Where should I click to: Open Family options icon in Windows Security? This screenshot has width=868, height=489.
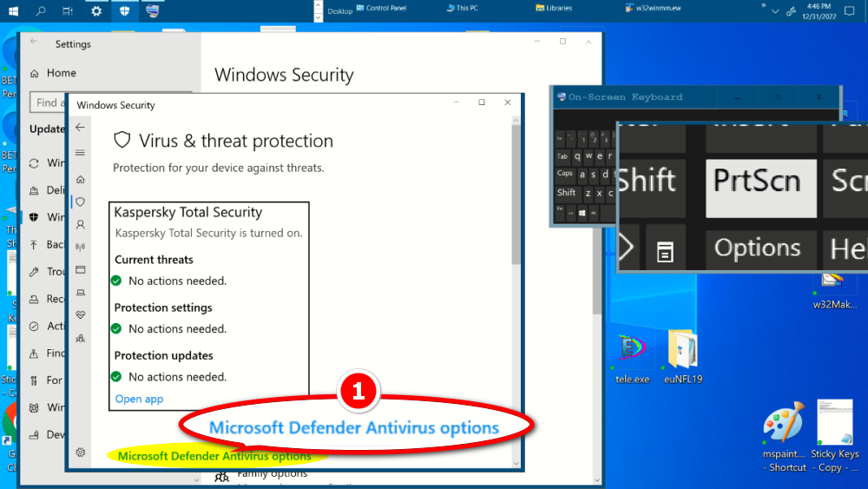[x=80, y=339]
